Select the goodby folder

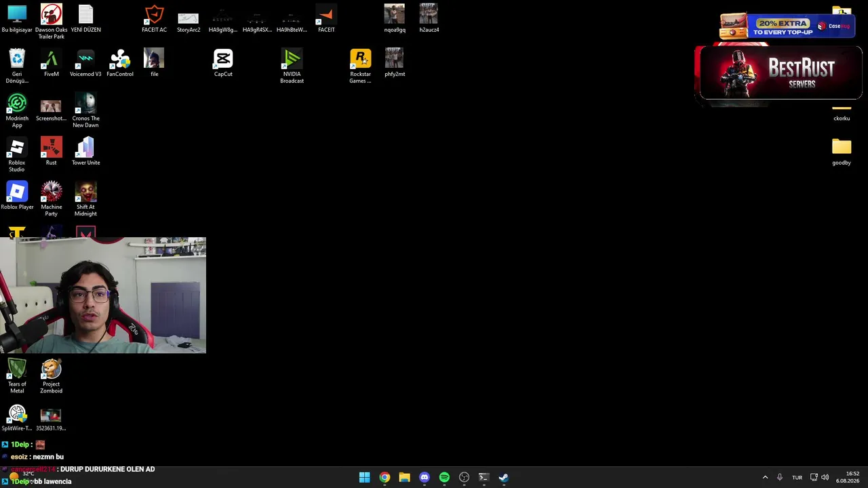click(842, 152)
